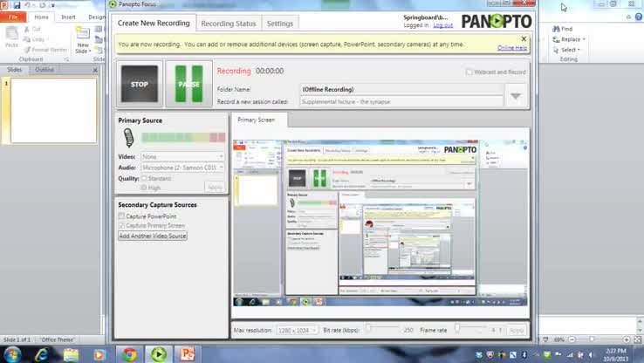The width and height of the screenshot is (644, 363).
Task: Expand the folder selection arrow dropdown
Action: point(516,96)
